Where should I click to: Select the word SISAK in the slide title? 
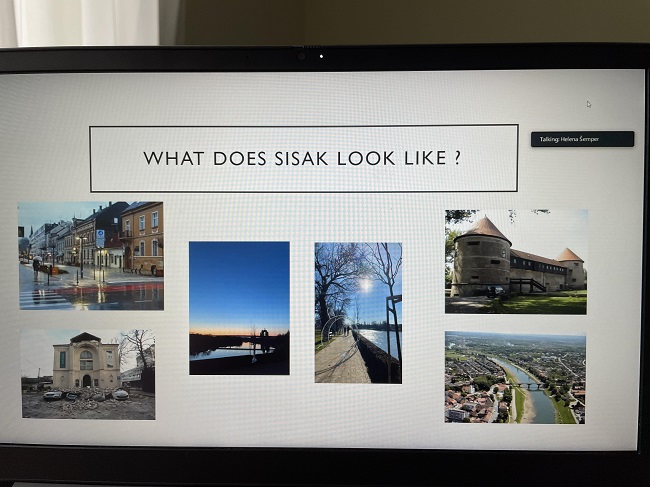(x=305, y=158)
